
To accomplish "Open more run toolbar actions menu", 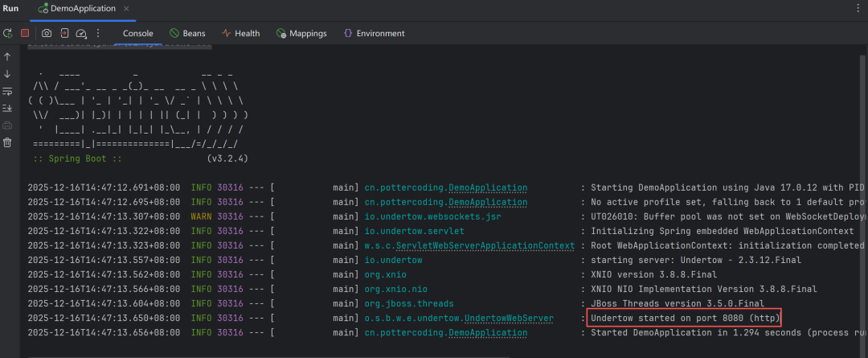I will point(98,33).
